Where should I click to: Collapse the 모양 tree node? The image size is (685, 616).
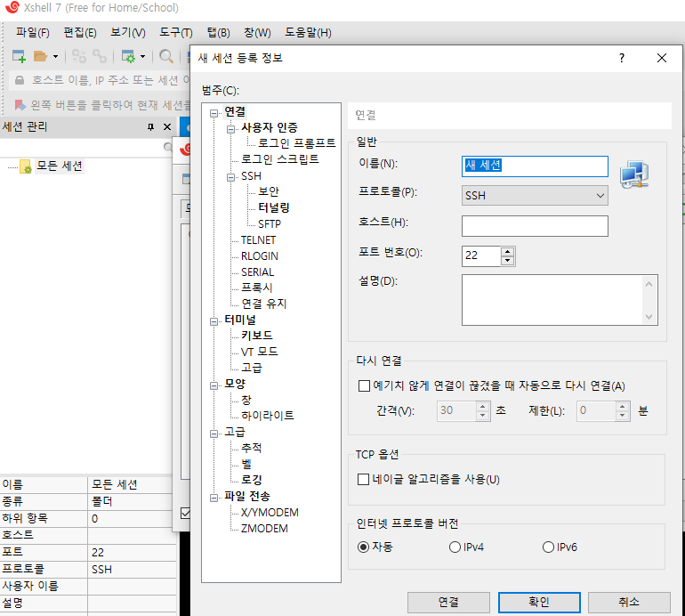(214, 385)
